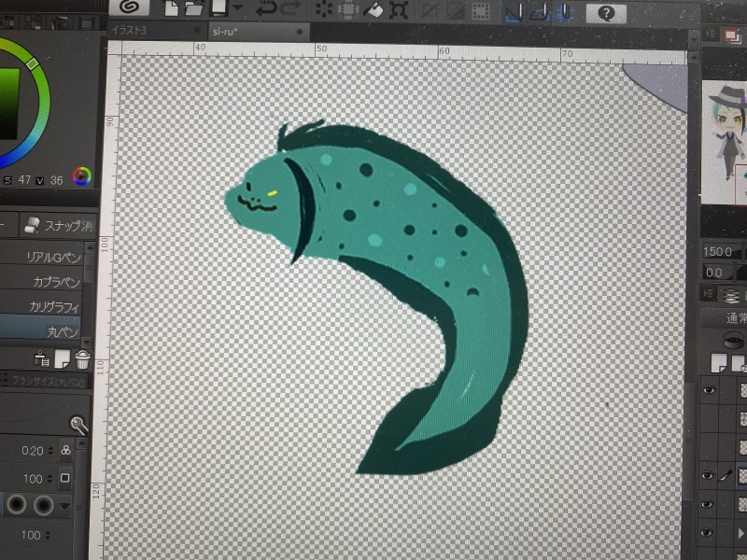Close the si-ru* tab via its dot
The image size is (747, 560).
[300, 32]
